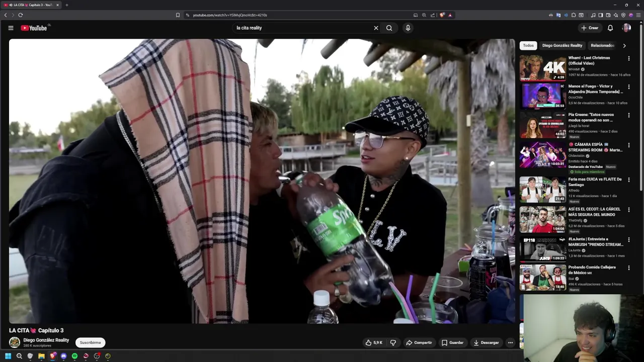The width and height of the screenshot is (644, 362).
Task: Open Brave Shields lion icon
Action: click(442, 15)
